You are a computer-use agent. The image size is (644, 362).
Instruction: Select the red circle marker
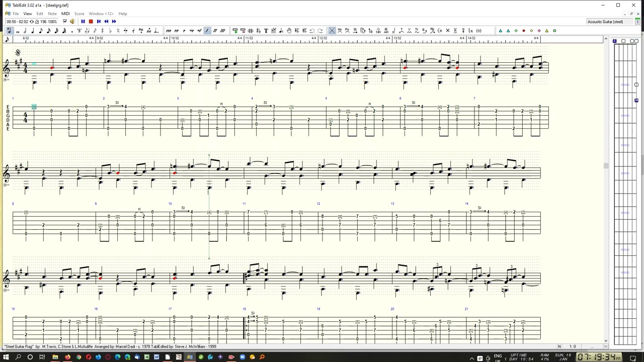point(523,31)
